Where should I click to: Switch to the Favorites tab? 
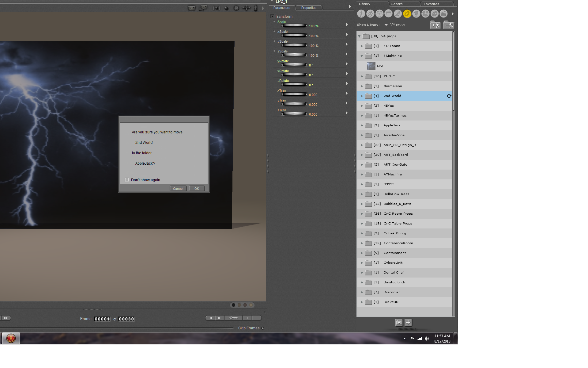(x=431, y=4)
